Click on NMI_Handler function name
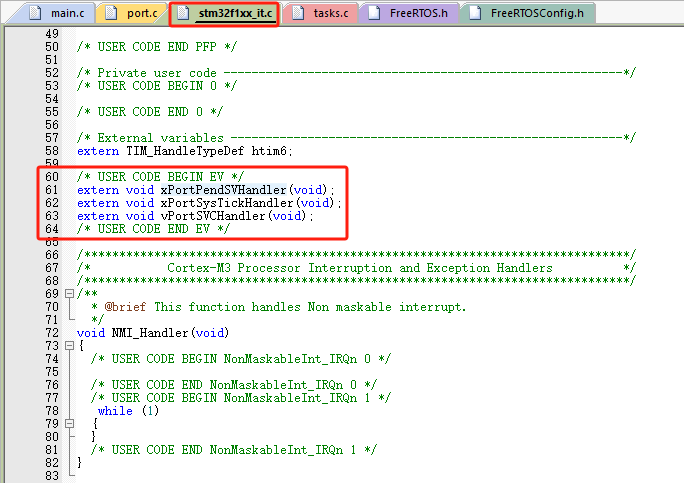 tap(150, 333)
